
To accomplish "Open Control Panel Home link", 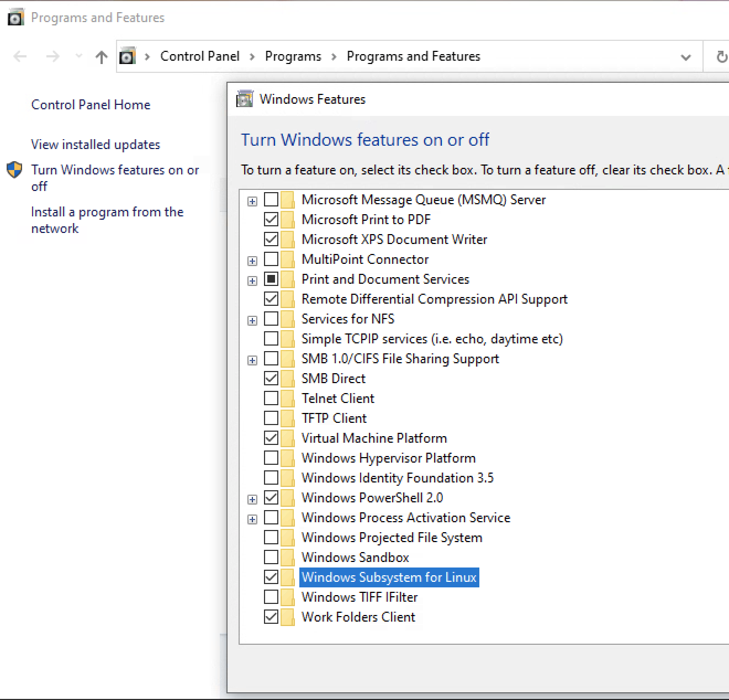I will (91, 105).
